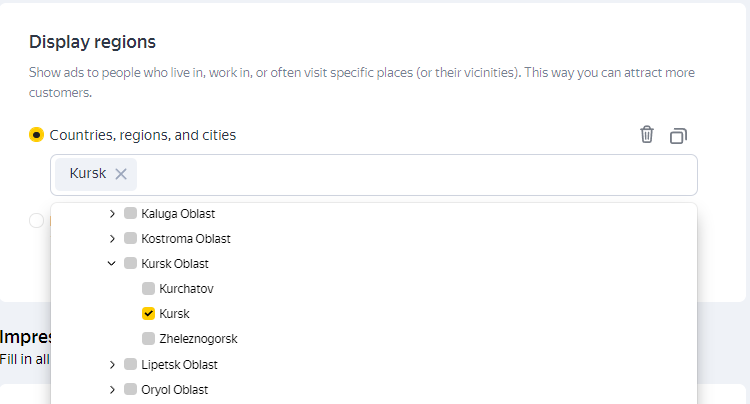Click the region search input field

click(x=400, y=175)
